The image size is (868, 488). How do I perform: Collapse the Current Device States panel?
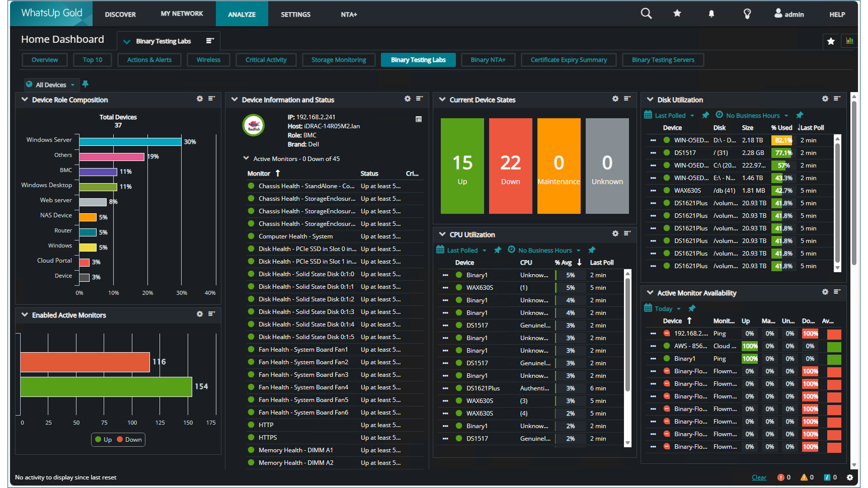tap(442, 100)
